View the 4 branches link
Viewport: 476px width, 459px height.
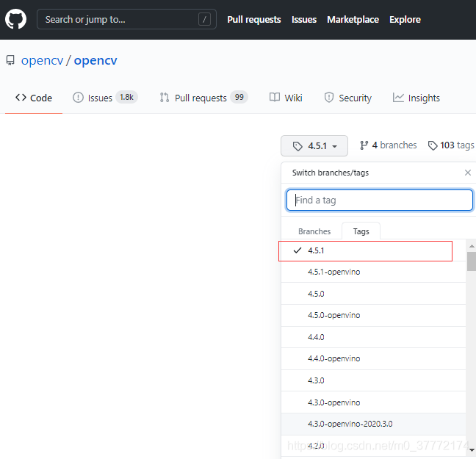[x=389, y=145]
